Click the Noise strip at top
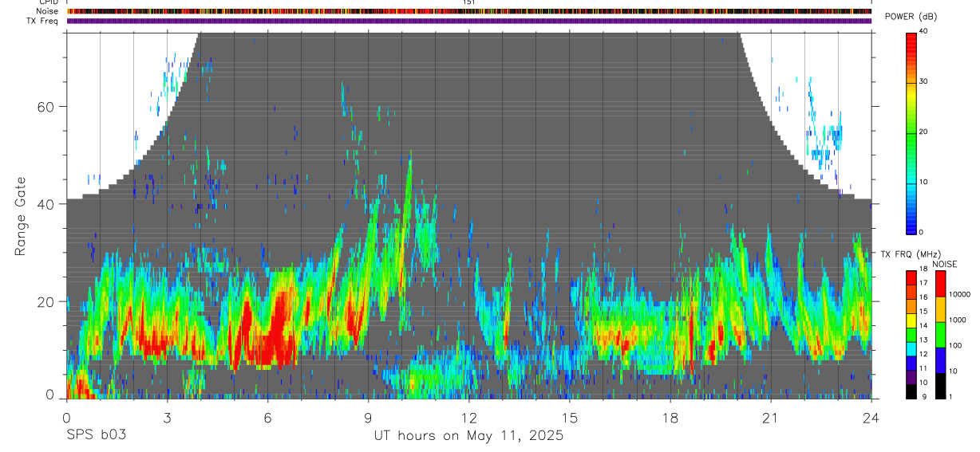The image size is (980, 452). 469,11
